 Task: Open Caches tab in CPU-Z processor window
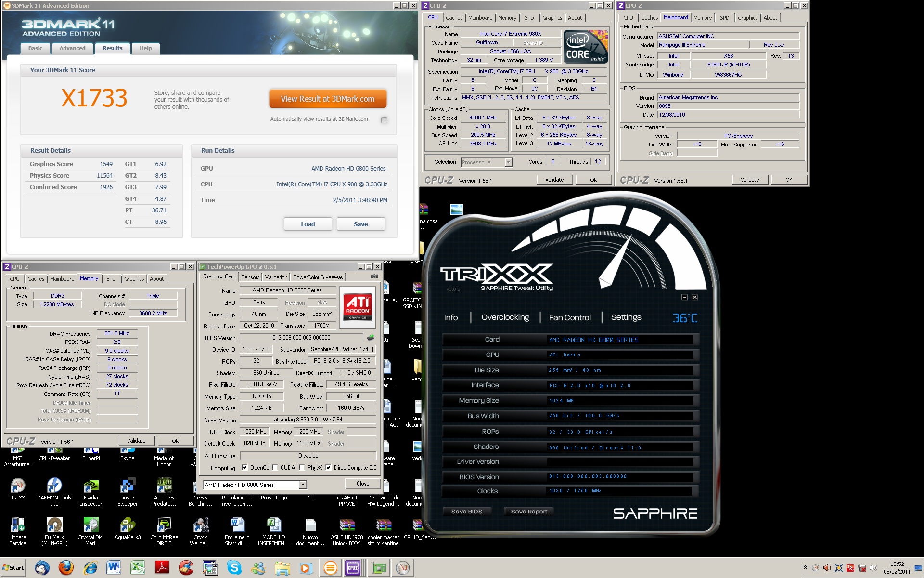(x=454, y=18)
